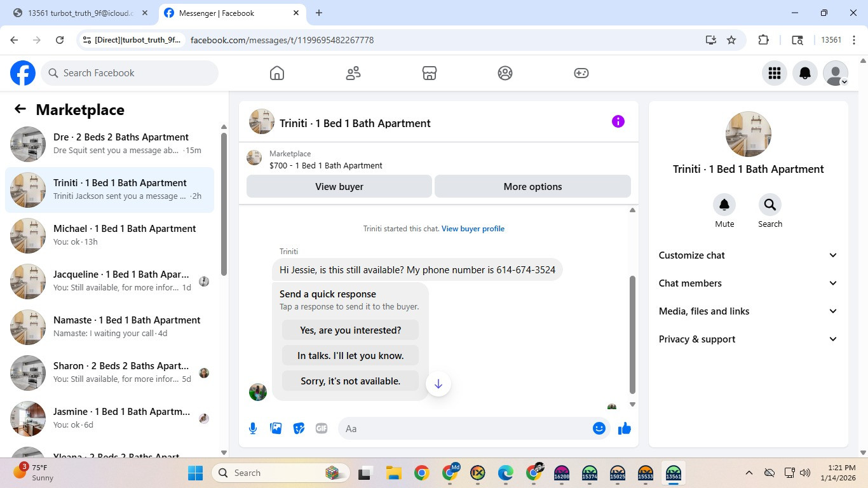Send quick response 'In talks. I'll let you know.'
Screen dimensions: 868x488
tap(350, 356)
